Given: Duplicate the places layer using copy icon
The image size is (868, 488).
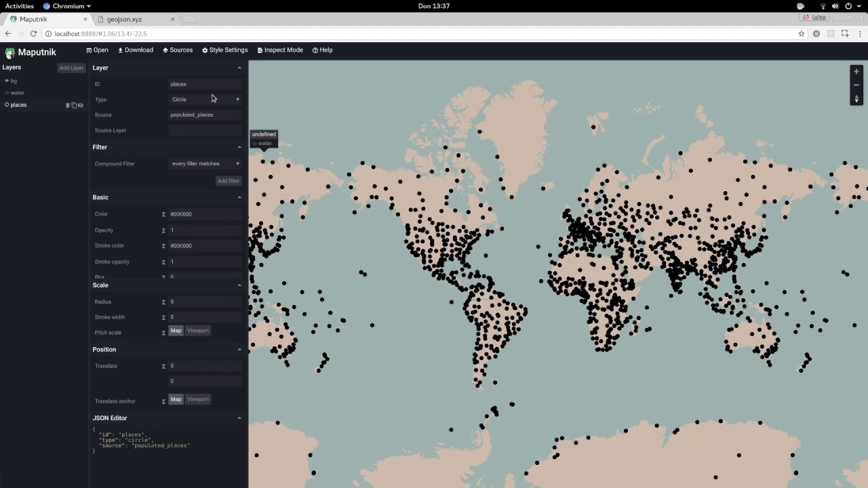Looking at the screenshot, I should pyautogui.click(x=74, y=105).
